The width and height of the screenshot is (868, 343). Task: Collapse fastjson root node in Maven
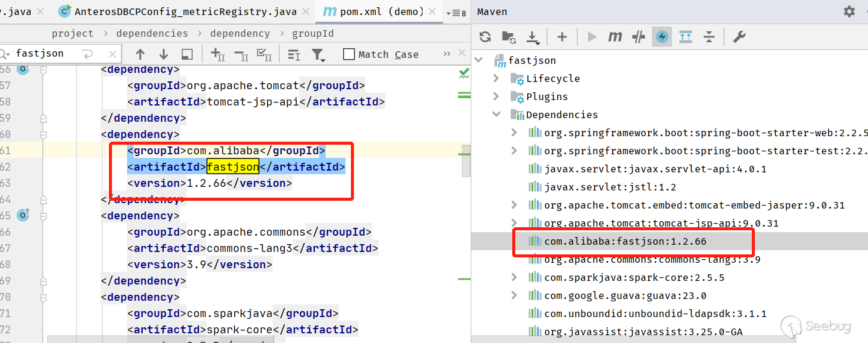coord(479,60)
